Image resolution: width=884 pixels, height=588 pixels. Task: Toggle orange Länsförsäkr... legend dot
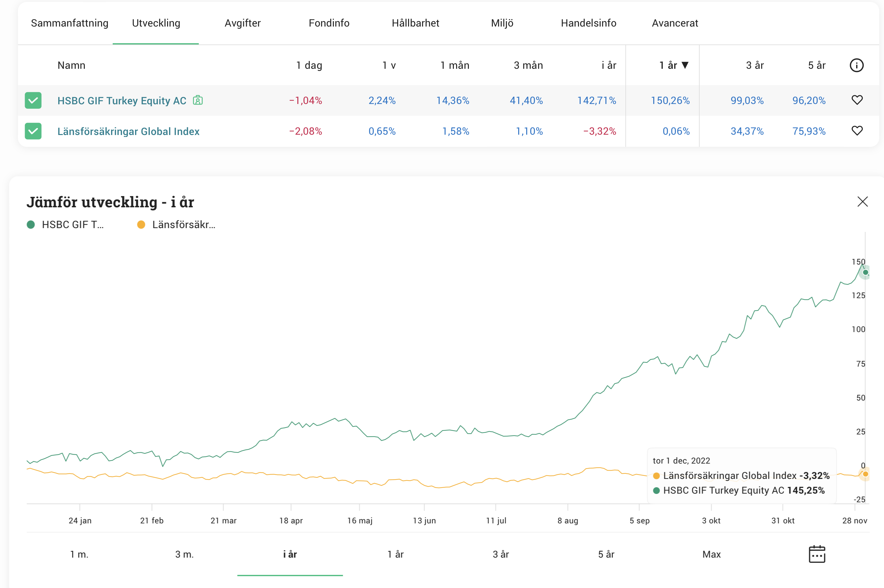click(141, 225)
